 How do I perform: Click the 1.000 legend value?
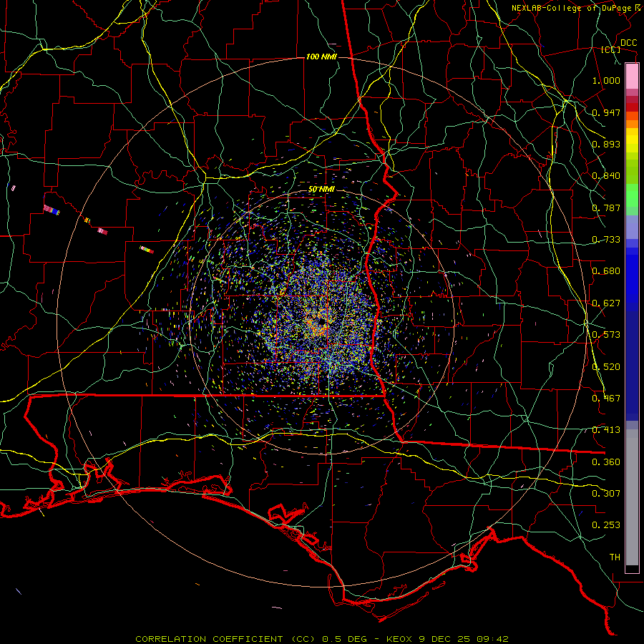606,80
